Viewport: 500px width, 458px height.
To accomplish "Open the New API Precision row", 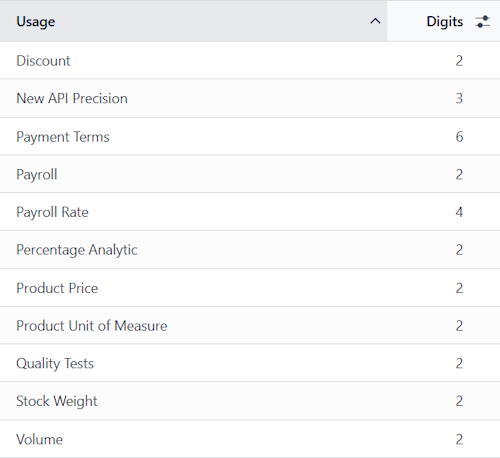I will point(250,98).
